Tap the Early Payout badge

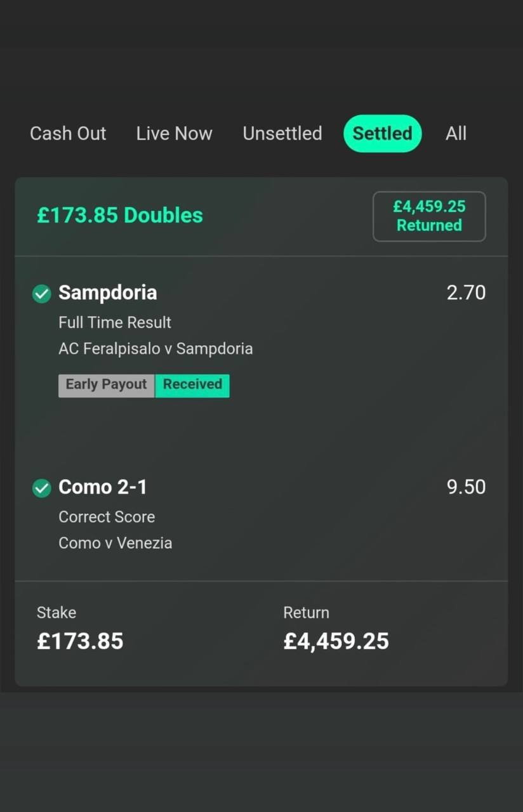(106, 384)
